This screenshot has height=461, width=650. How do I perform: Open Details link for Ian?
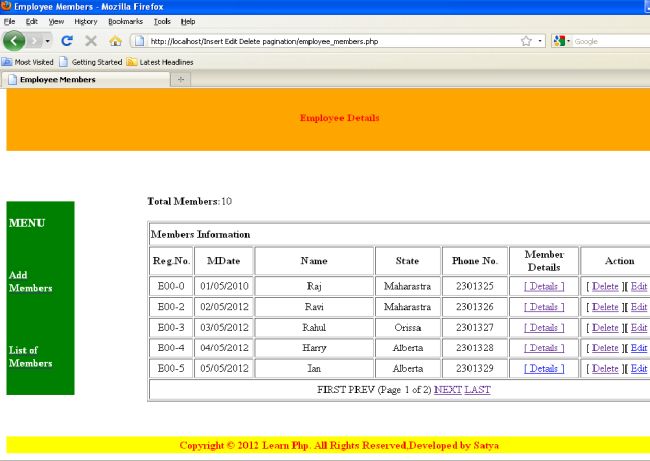(x=544, y=369)
